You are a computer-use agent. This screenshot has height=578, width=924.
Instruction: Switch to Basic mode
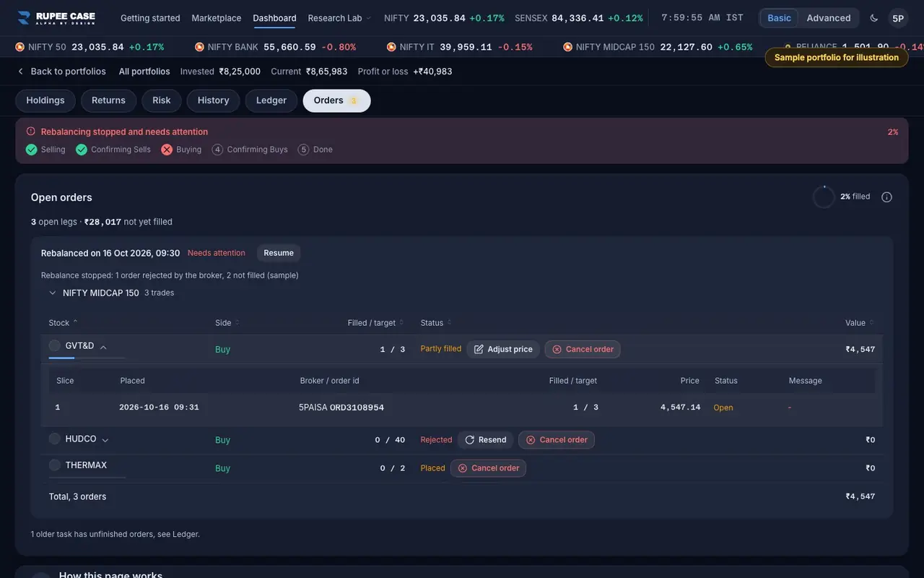click(x=779, y=18)
